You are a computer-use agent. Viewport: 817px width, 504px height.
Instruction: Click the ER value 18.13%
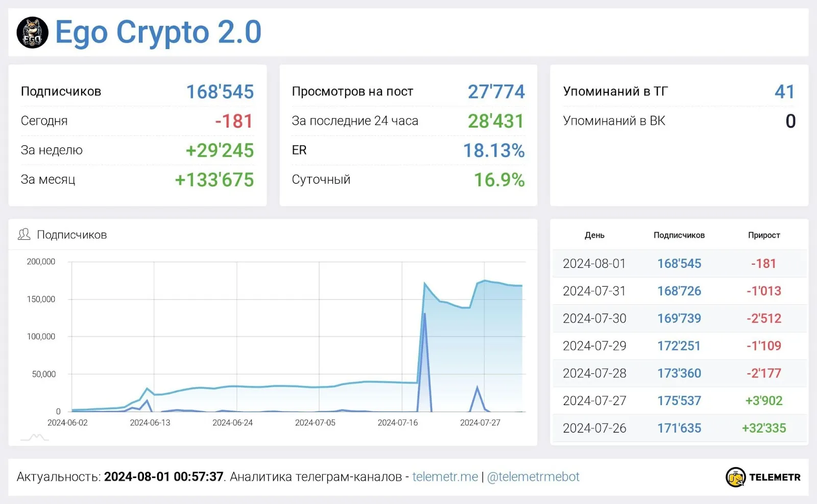(x=494, y=150)
